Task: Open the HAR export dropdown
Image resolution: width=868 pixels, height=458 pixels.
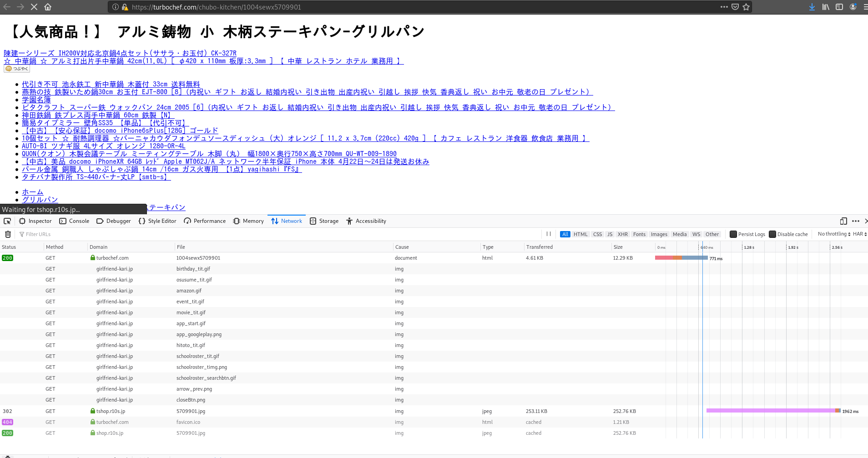Action: pyautogui.click(x=859, y=234)
